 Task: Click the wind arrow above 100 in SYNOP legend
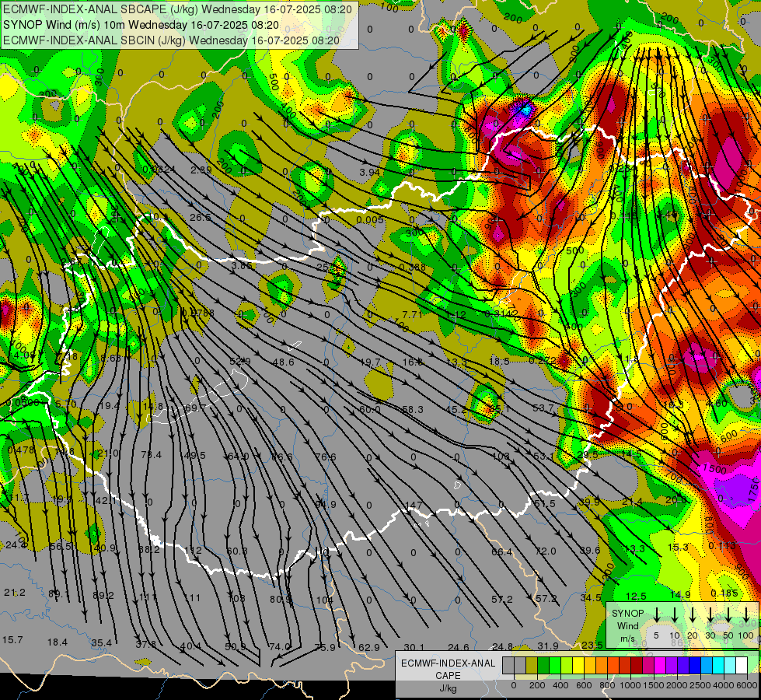click(x=746, y=614)
